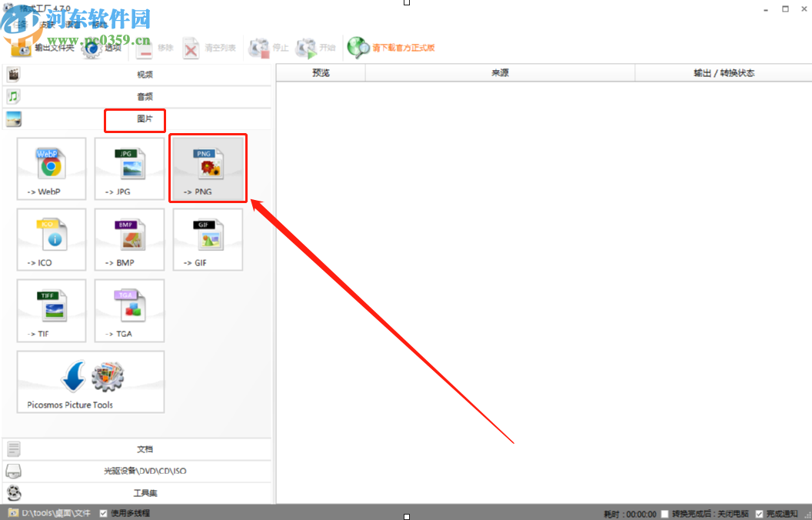The height and width of the screenshot is (520, 812).
Task: Click the 清空列表 clear list icon
Action: point(191,48)
